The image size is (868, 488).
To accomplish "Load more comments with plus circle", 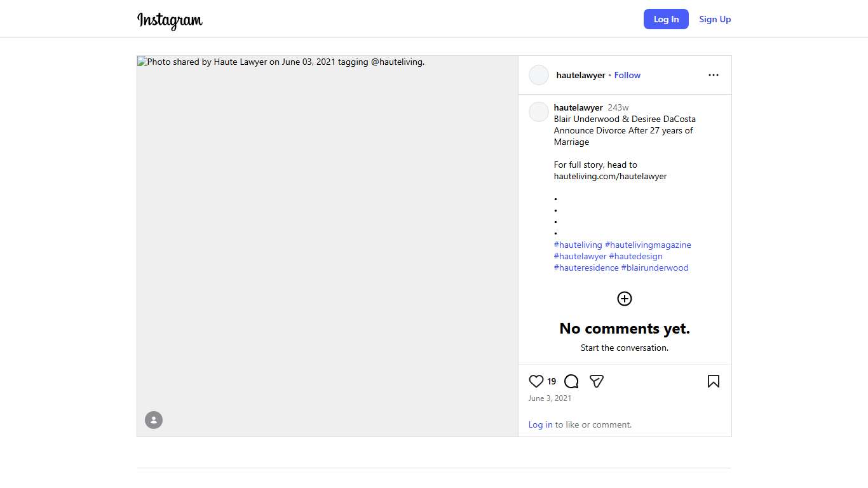I will 625,299.
